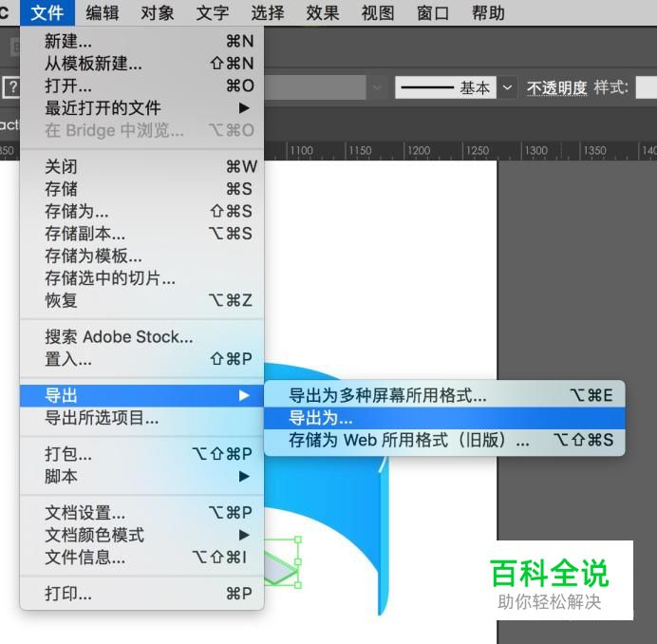Open the 效果 menu

[323, 13]
